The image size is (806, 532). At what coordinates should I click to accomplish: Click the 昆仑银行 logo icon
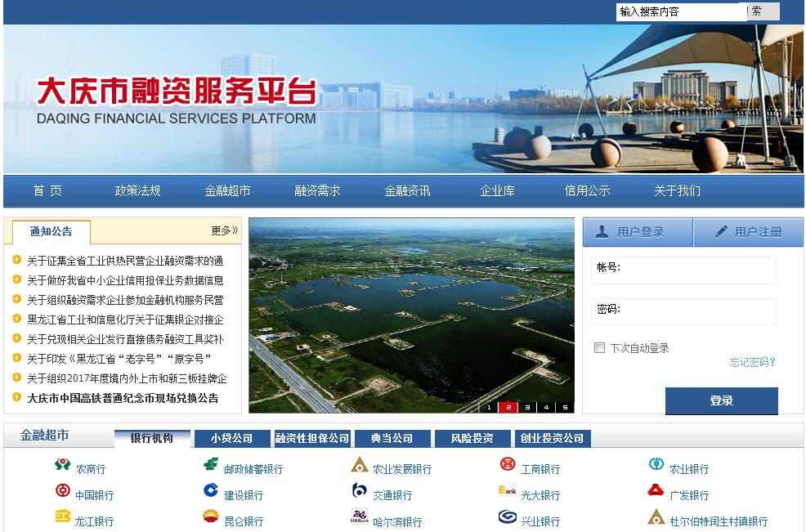click(211, 516)
